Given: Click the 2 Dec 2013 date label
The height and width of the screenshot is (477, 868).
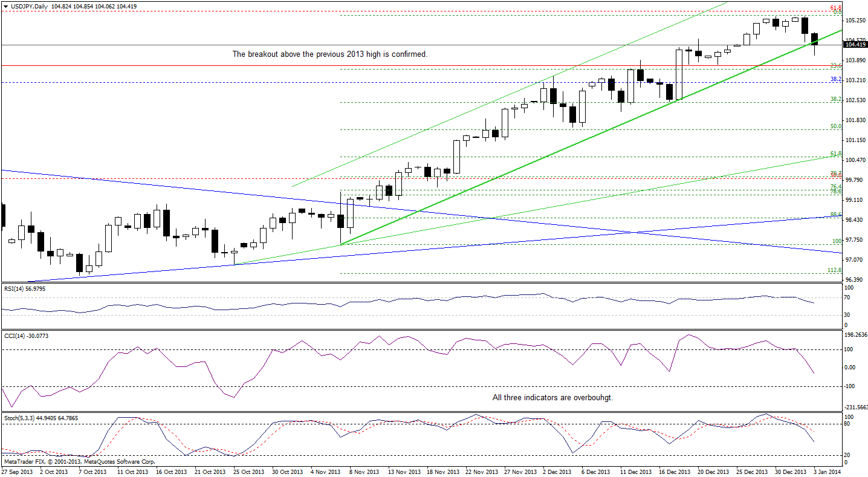Looking at the screenshot, I should (x=556, y=472).
